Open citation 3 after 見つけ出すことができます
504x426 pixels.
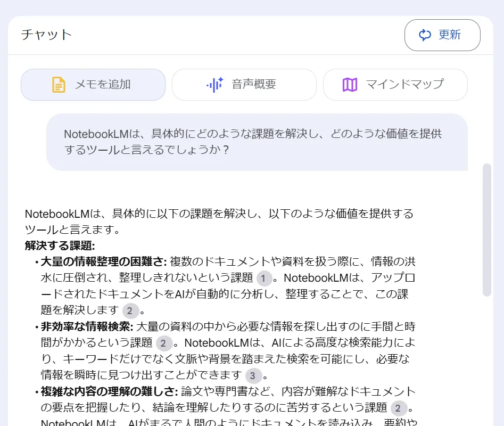click(x=253, y=375)
